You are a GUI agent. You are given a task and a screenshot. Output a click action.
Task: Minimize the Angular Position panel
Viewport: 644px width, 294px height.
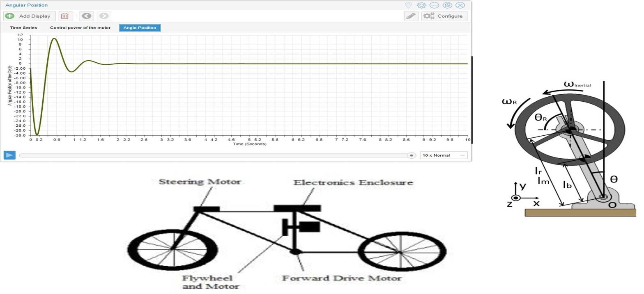434,5
